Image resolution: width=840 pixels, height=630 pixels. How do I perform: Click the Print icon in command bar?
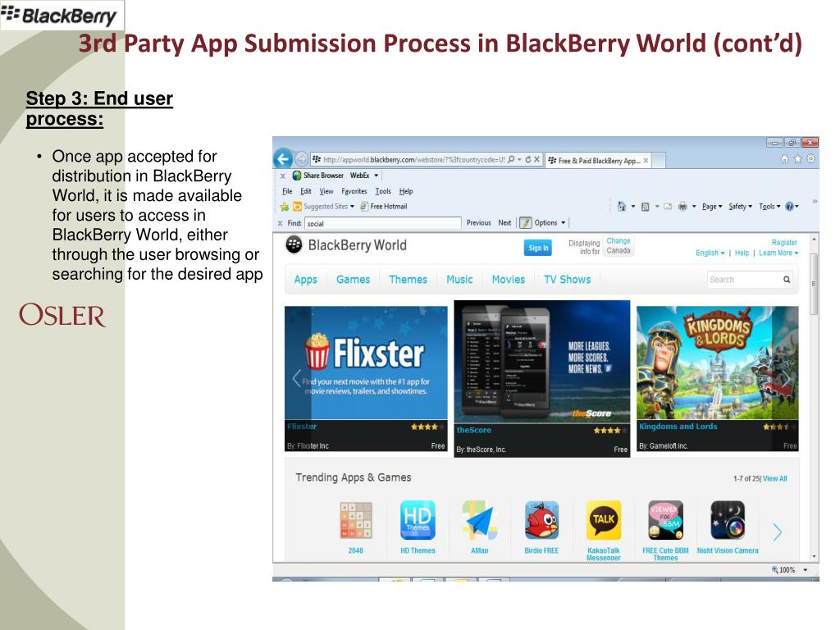coord(682,207)
